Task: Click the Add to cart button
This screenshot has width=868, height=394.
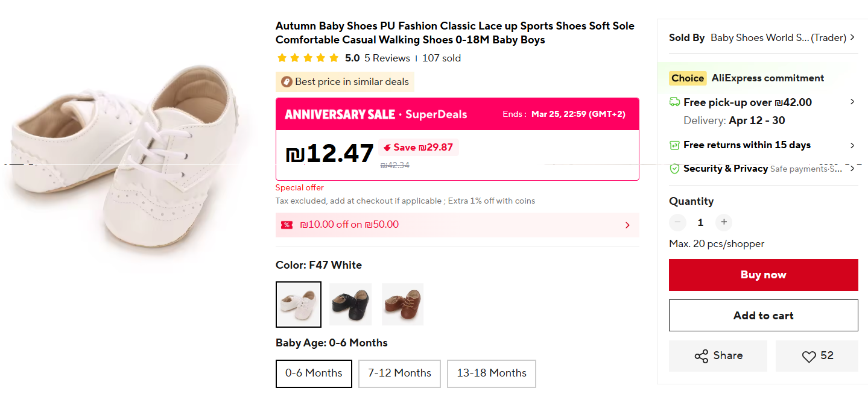Action: (x=763, y=316)
